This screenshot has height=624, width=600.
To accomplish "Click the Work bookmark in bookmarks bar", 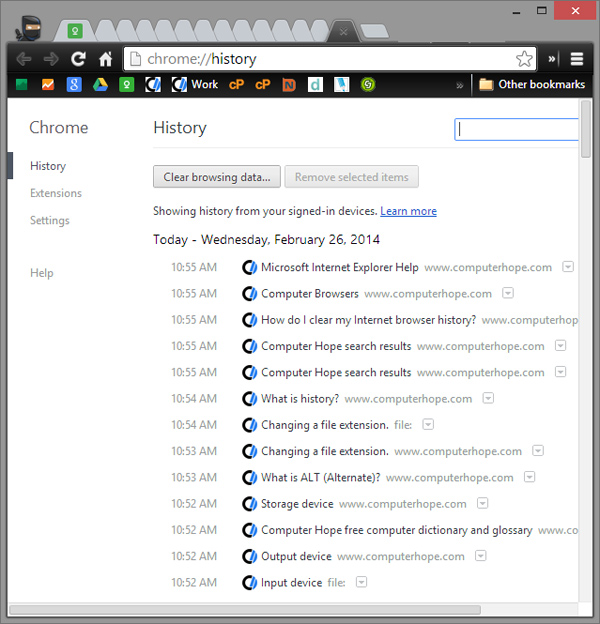I will 195,85.
